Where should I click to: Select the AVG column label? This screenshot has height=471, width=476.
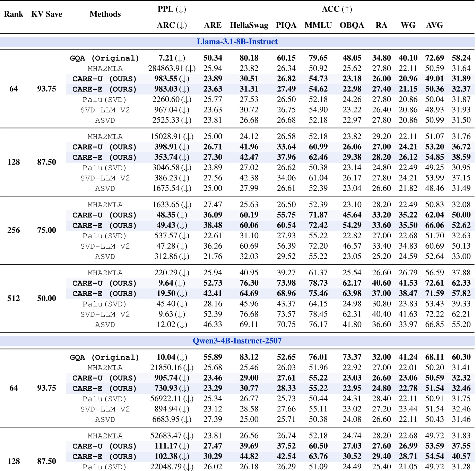click(435, 25)
